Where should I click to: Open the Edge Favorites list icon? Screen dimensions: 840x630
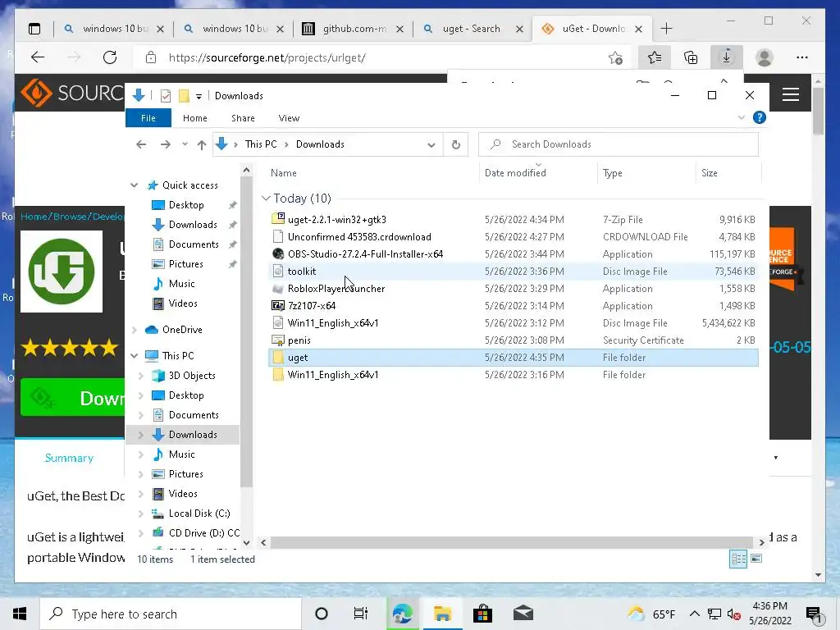point(654,57)
